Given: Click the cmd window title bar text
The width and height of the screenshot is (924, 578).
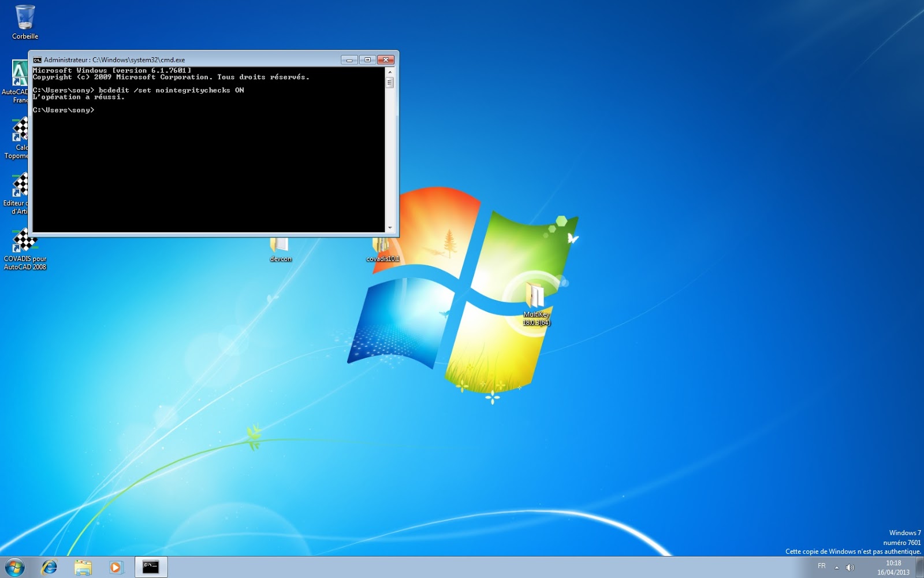Looking at the screenshot, I should click(x=114, y=60).
